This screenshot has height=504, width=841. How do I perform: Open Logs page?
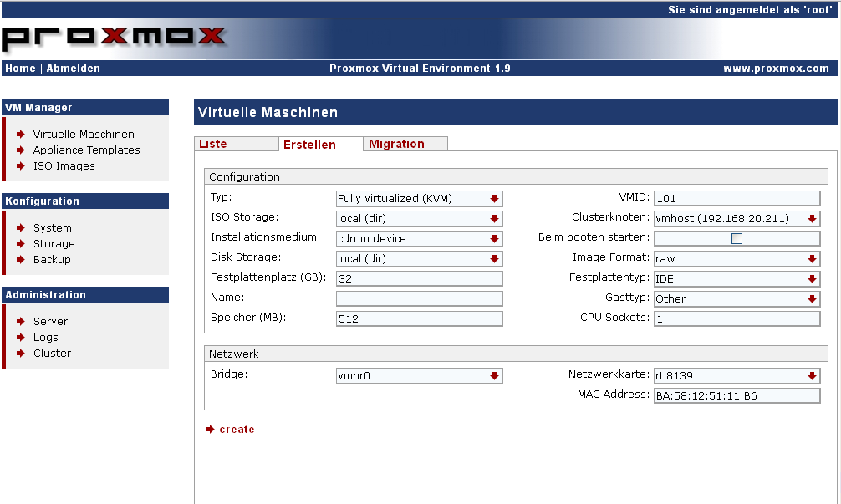(x=46, y=337)
